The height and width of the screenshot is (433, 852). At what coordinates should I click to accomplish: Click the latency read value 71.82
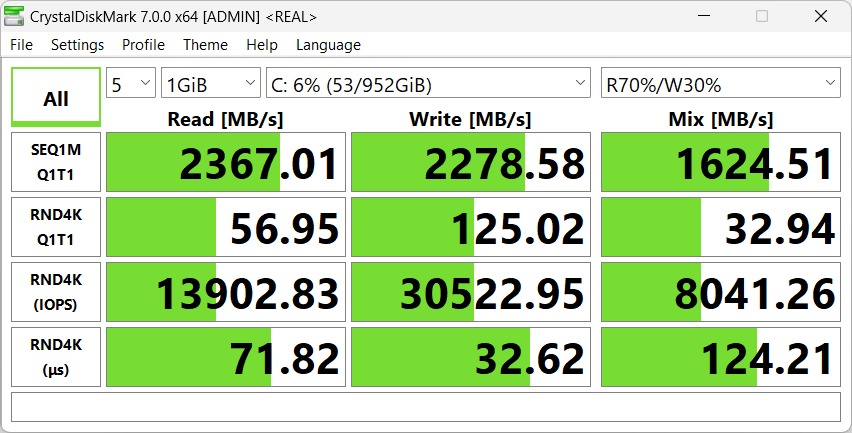pos(225,357)
